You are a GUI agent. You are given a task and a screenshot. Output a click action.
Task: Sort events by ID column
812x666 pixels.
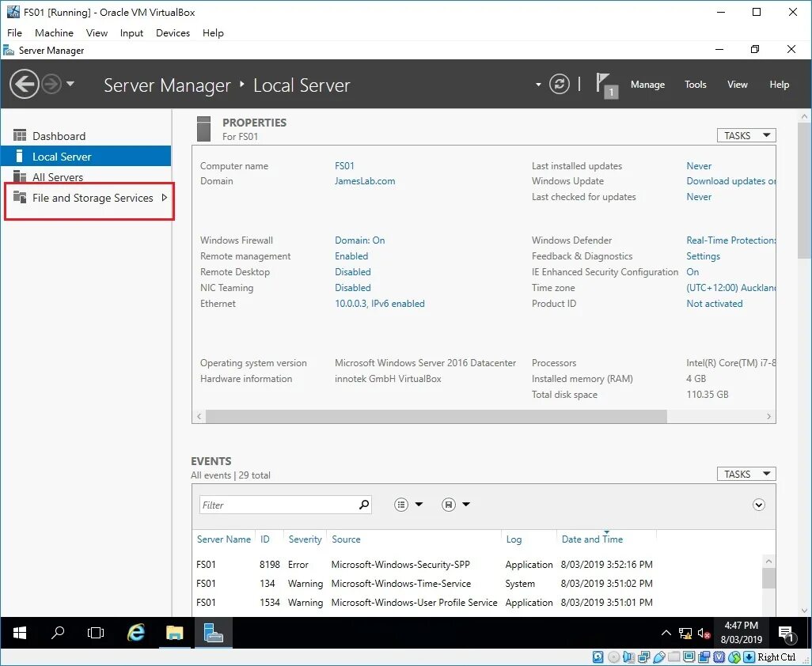pos(264,539)
